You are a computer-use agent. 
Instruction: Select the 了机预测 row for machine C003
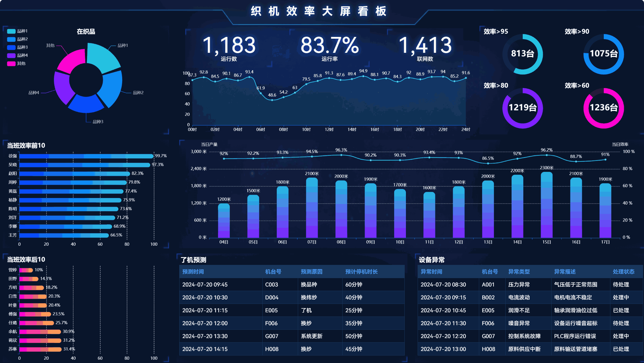(x=271, y=285)
